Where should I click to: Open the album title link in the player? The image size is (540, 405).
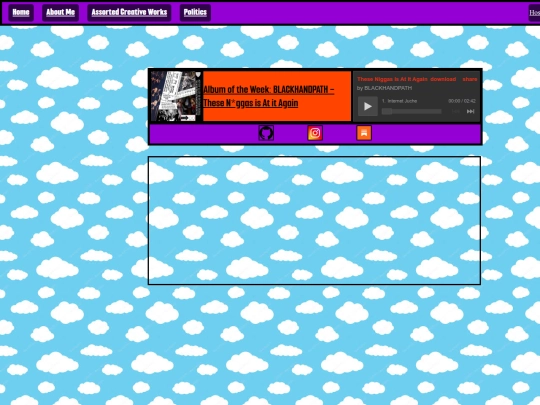[392, 79]
